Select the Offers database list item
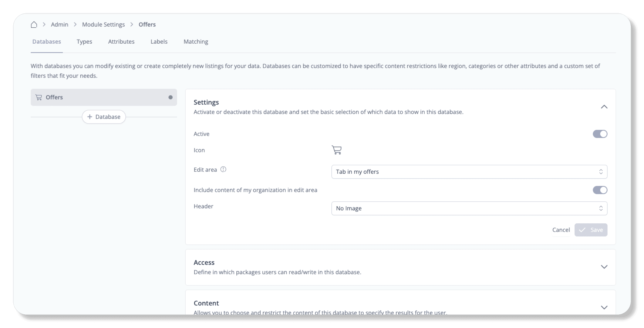This screenshot has width=644, height=328. pos(104,97)
